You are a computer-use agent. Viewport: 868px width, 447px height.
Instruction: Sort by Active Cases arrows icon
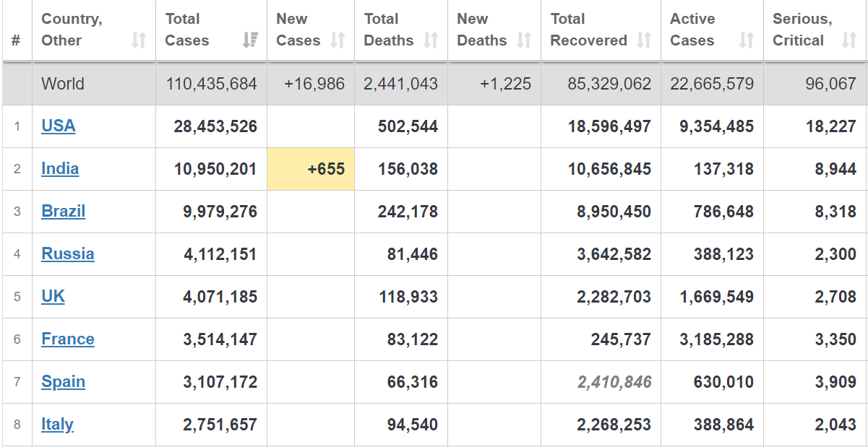[x=747, y=40]
